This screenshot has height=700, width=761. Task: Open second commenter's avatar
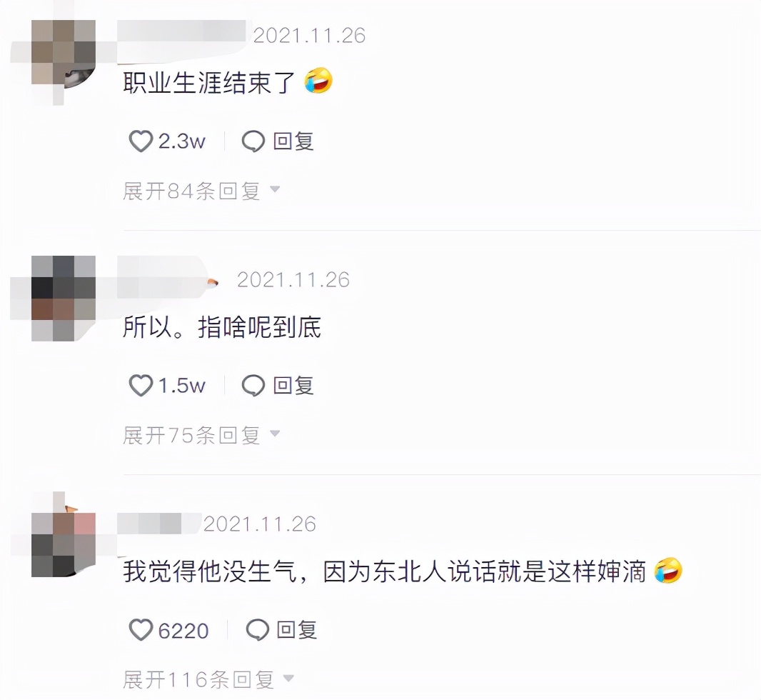[63, 298]
